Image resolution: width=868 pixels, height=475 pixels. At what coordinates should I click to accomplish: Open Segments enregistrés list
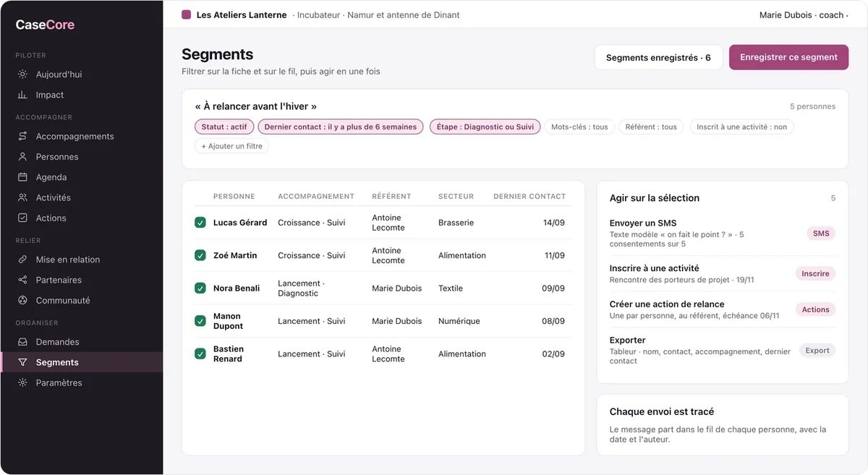coord(658,57)
